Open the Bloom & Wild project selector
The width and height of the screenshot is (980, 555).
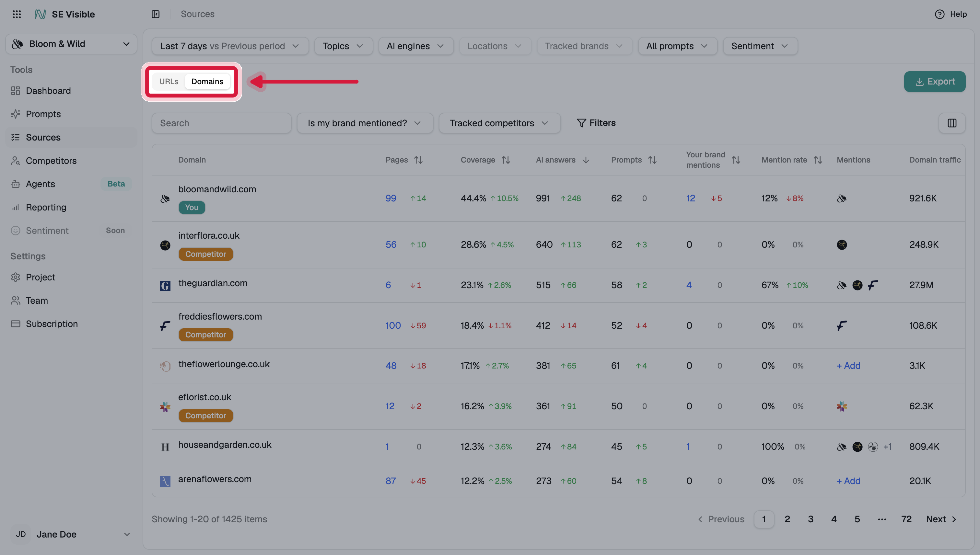click(71, 44)
